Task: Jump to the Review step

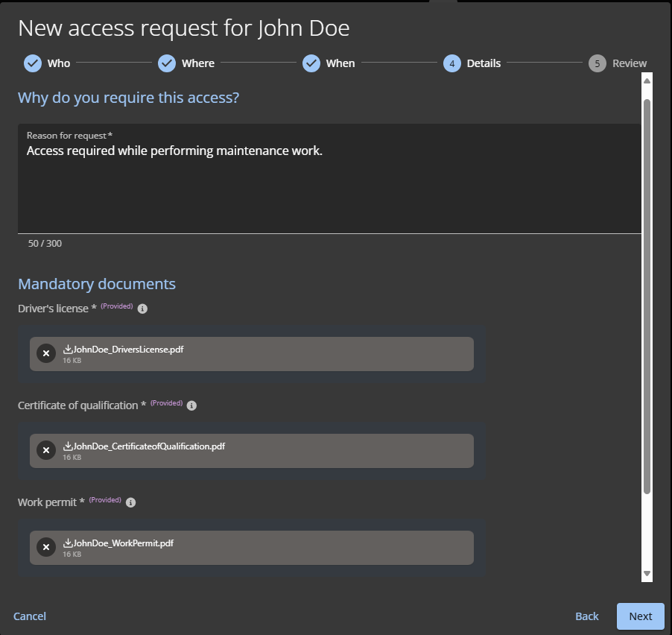Action: 597,63
